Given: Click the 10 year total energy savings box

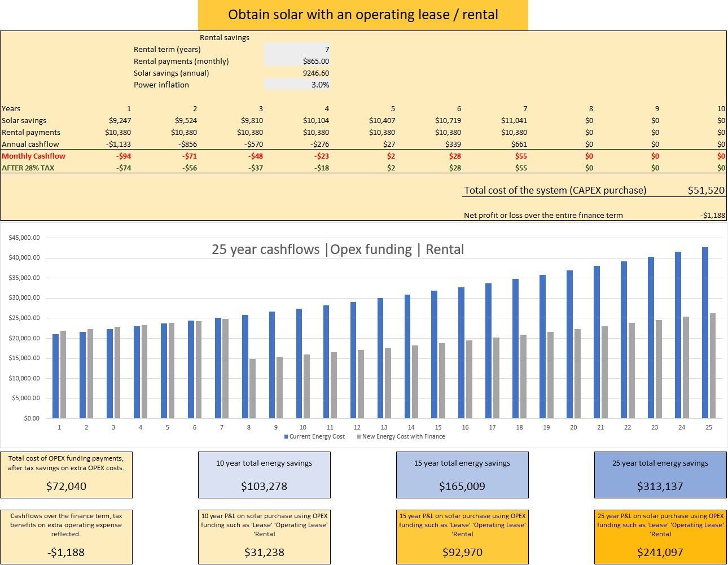Looking at the screenshot, I should [x=264, y=475].
